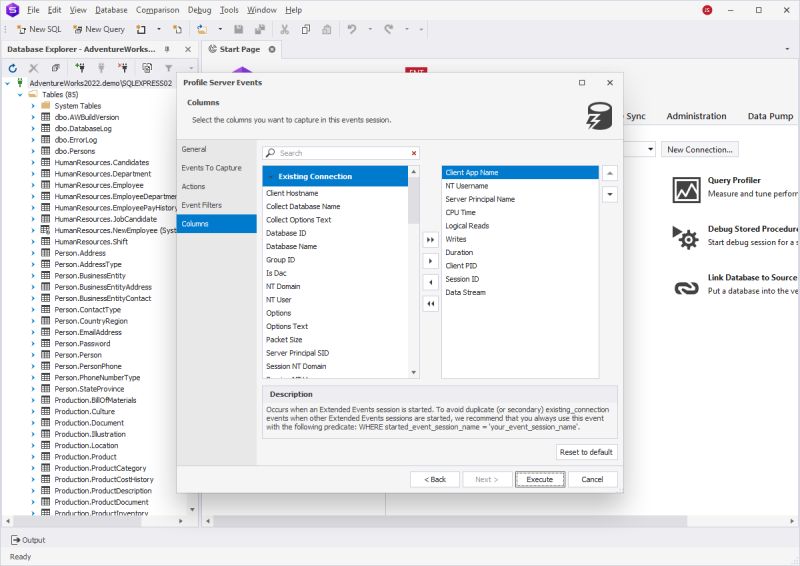Click the New Connection button

699,150
